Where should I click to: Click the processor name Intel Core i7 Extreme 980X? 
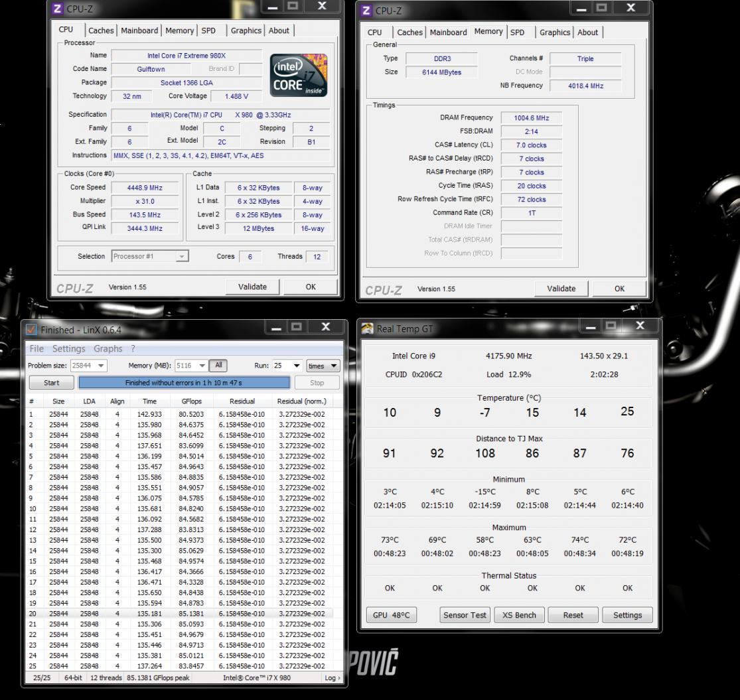coord(186,55)
